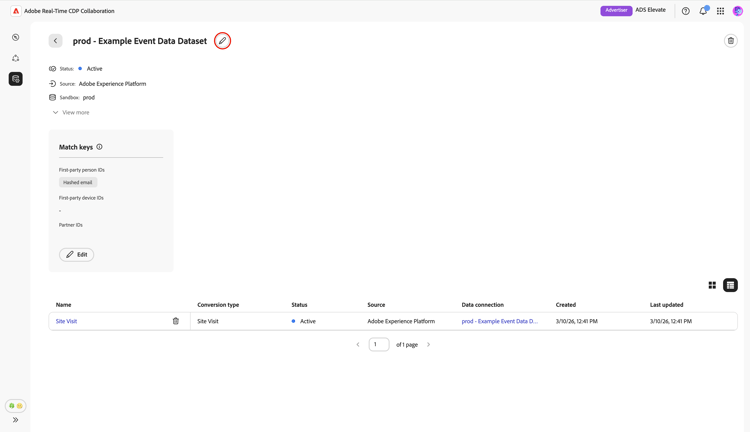Open the Site Visit link
The height and width of the screenshot is (432, 750).
point(66,321)
